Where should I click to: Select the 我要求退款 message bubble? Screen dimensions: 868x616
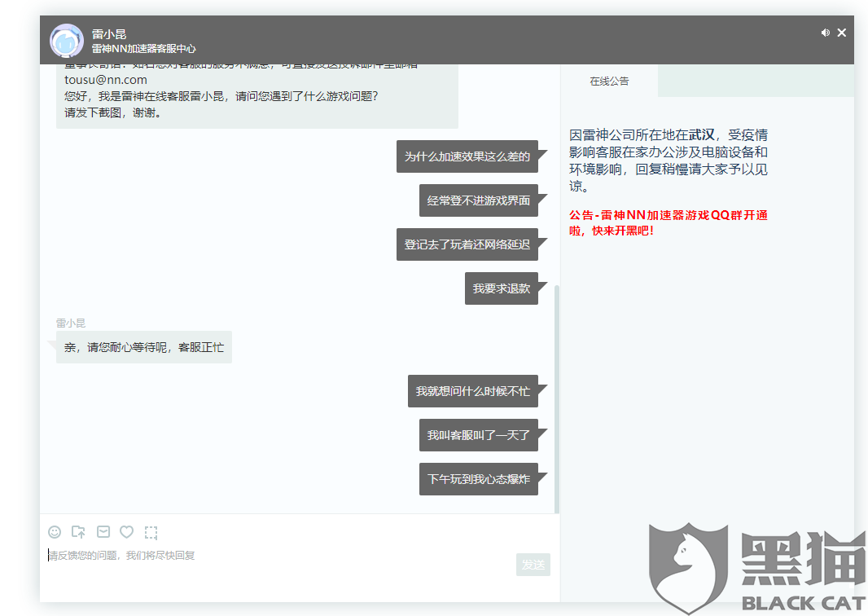[x=502, y=288]
